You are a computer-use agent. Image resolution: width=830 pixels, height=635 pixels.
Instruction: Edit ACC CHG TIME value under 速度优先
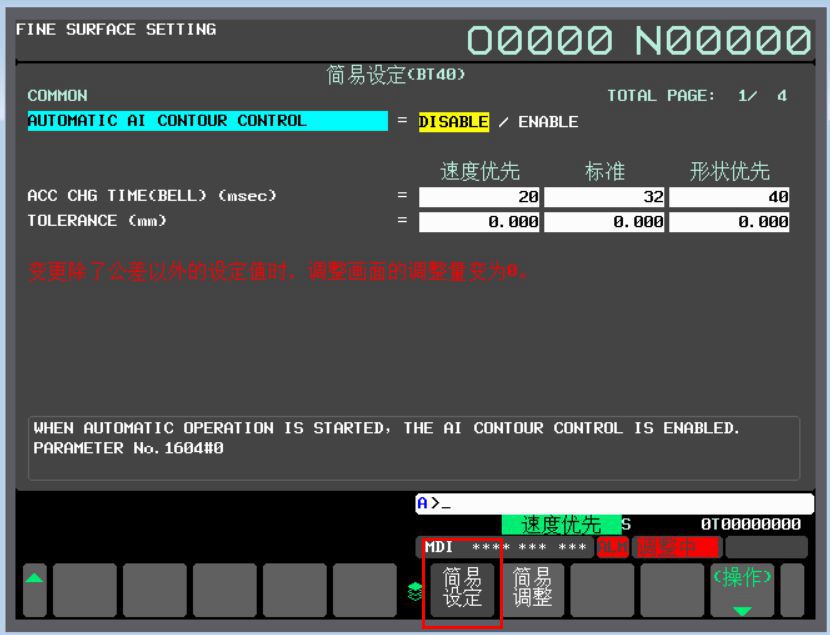[480, 198]
